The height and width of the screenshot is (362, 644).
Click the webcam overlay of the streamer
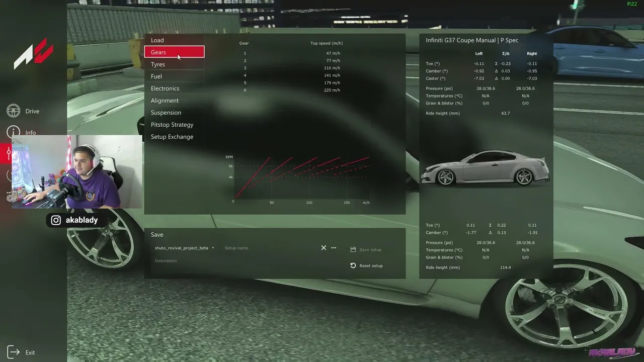pyautogui.click(x=77, y=172)
